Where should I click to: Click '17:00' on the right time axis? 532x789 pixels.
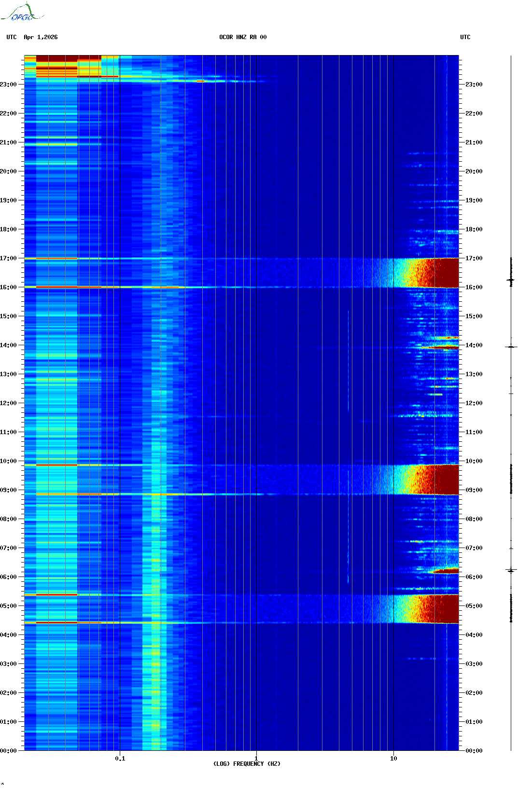tap(474, 258)
